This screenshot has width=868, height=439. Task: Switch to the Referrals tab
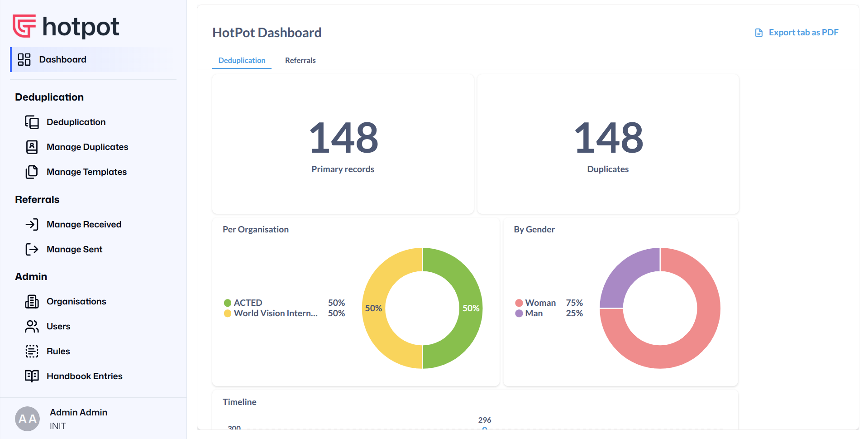coord(300,60)
